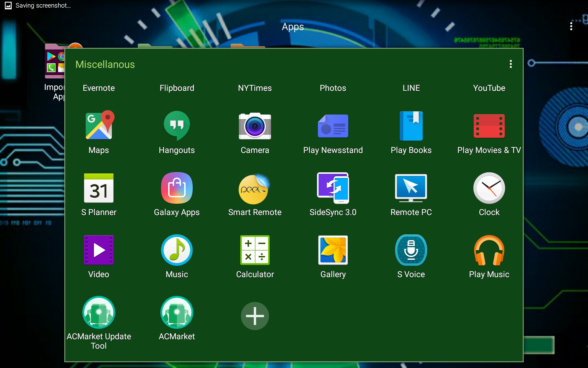Launch Hangouts from the folder
This screenshot has height=368, width=588.
(x=177, y=125)
